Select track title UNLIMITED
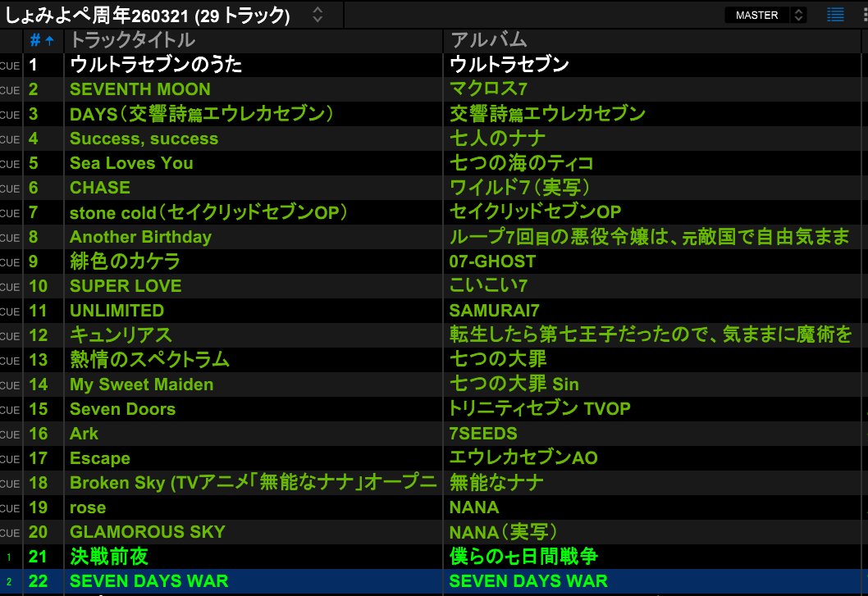 tap(116, 311)
